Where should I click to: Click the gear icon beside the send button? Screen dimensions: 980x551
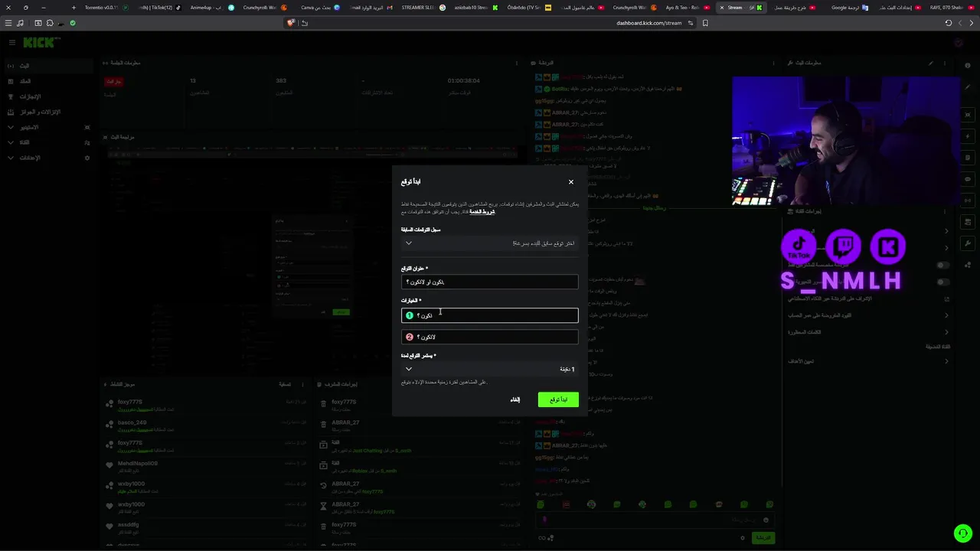(742, 538)
